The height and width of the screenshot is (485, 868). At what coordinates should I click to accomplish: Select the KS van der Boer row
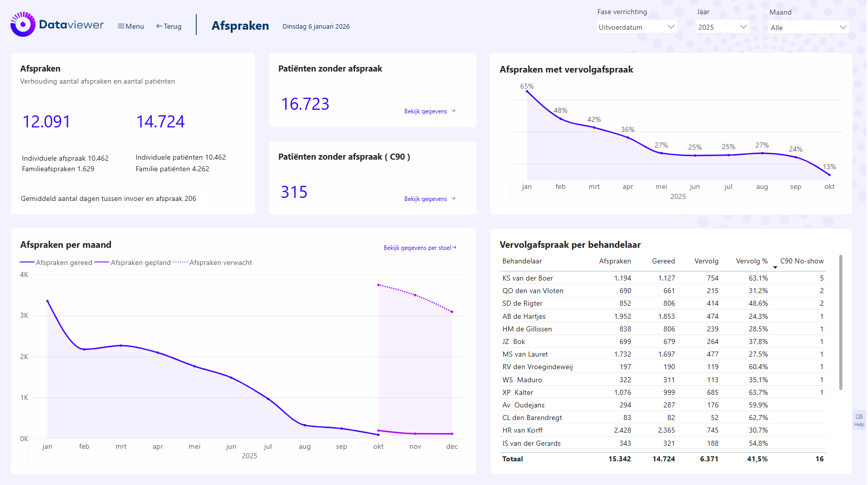527,278
